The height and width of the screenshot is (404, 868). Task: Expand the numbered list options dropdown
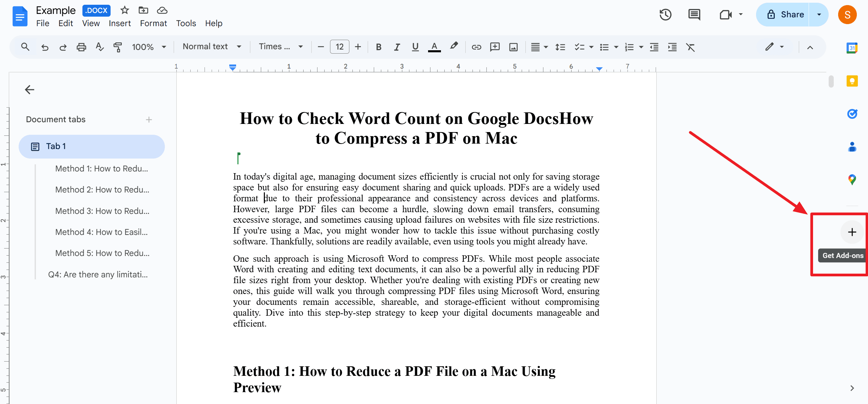tap(641, 47)
